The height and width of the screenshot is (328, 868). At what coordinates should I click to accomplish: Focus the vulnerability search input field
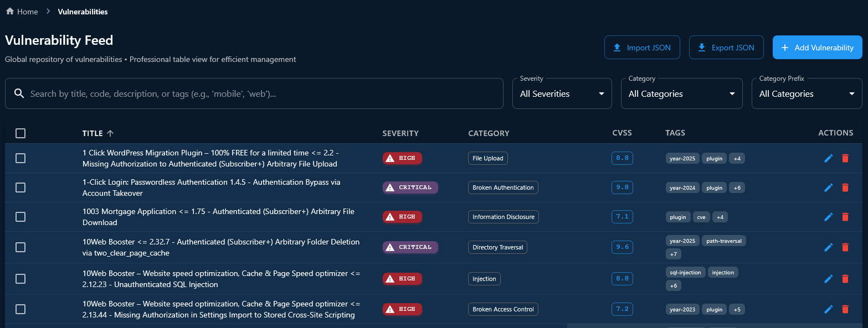(x=254, y=93)
